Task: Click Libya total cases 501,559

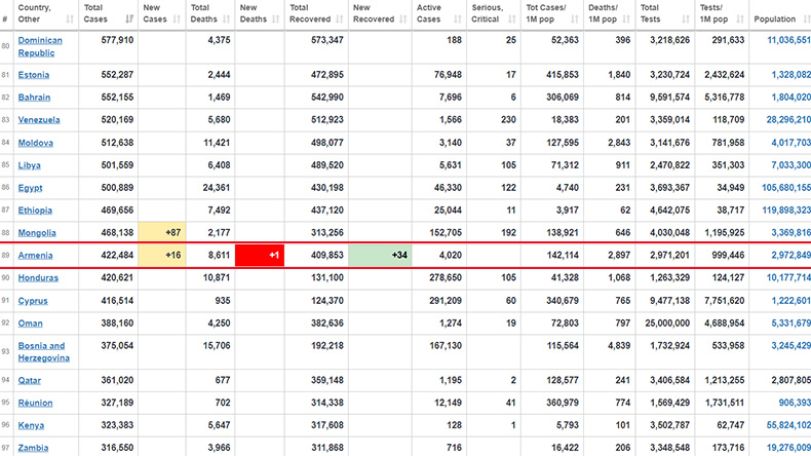Action: click(x=117, y=165)
